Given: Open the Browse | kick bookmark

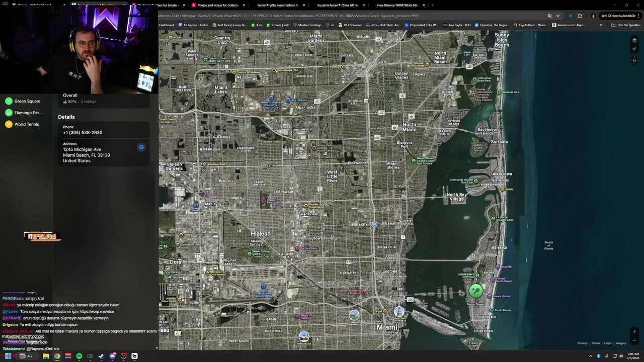Looking at the screenshot, I should tap(278, 25).
